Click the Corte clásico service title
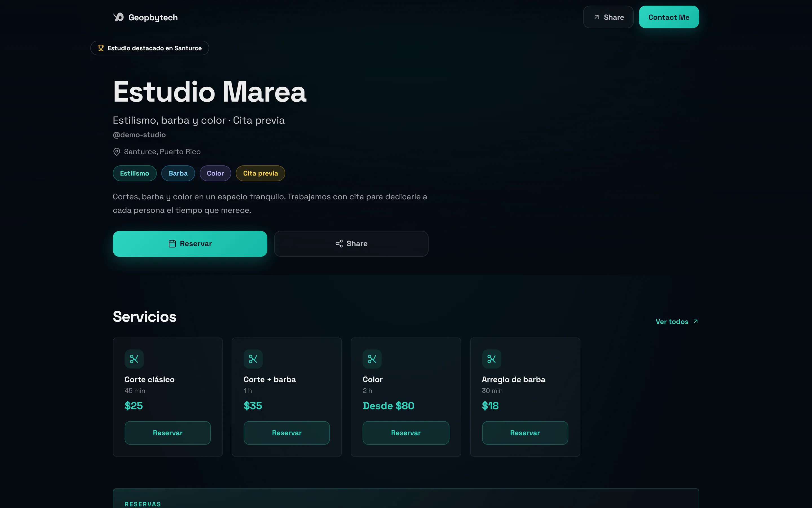 [x=149, y=380]
